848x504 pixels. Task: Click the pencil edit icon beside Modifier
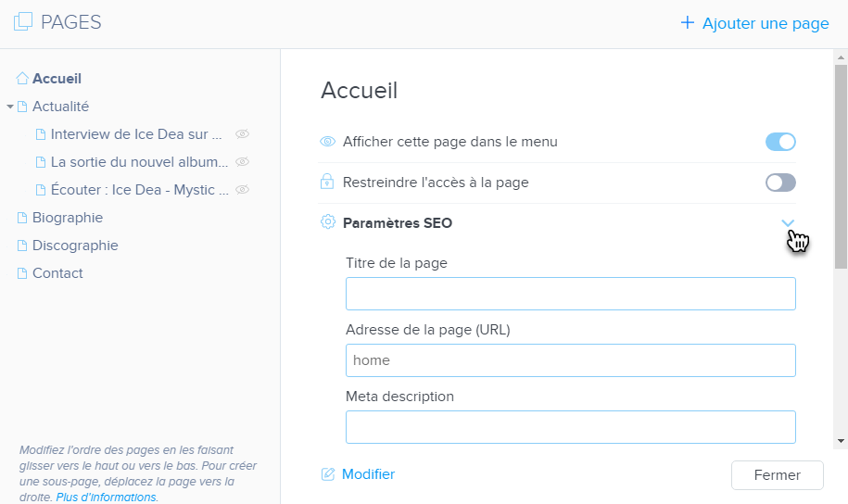pos(328,474)
